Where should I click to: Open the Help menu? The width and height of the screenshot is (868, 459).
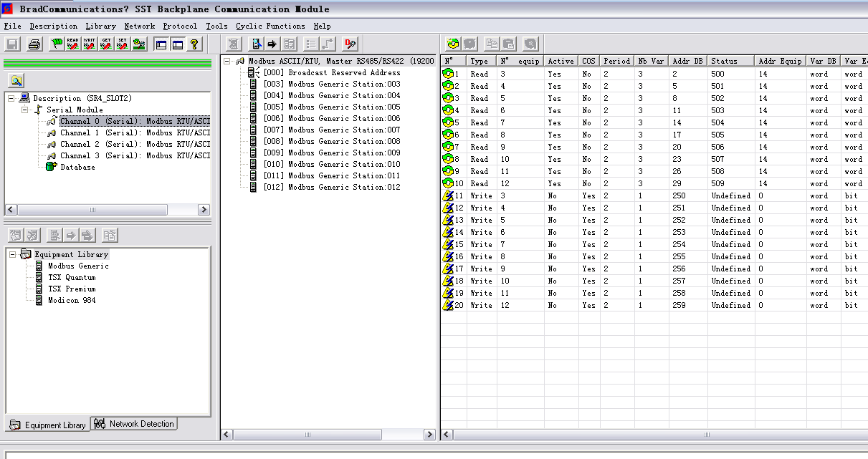(x=322, y=26)
